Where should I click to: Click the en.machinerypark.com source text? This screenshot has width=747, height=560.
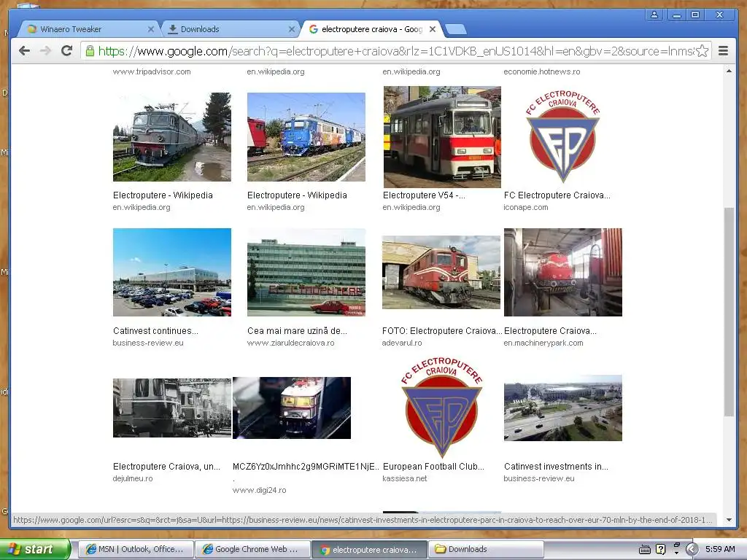543,343
